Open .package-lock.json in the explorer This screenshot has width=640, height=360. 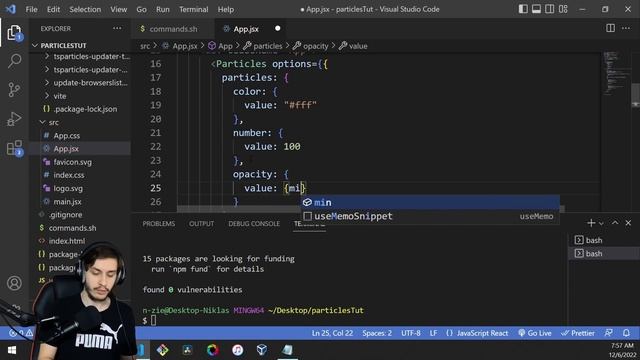tap(80, 109)
